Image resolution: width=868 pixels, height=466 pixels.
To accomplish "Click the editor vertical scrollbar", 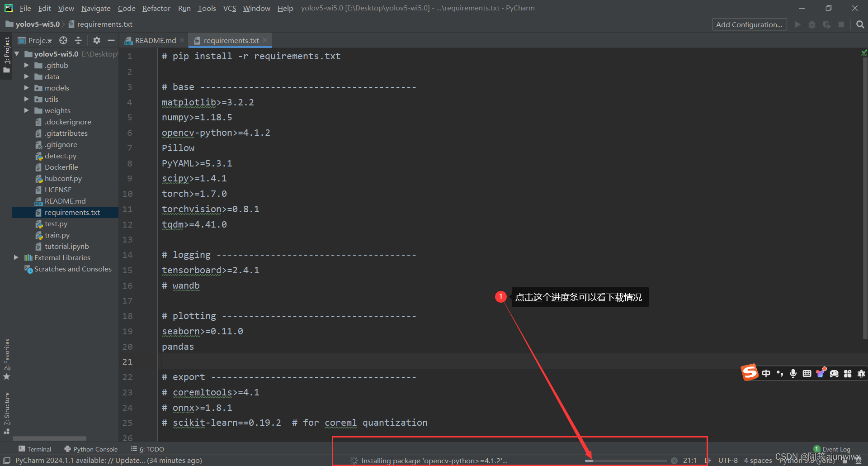I will pyautogui.click(x=865, y=199).
